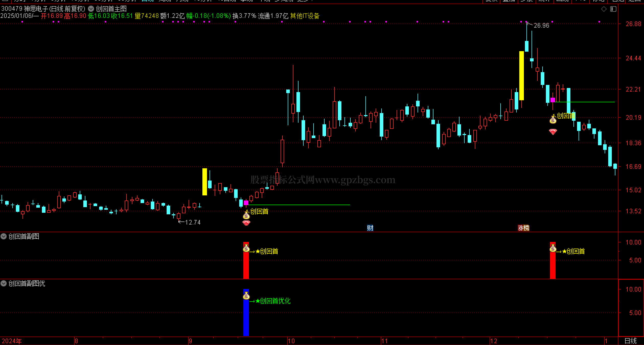The width and height of the screenshot is (644, 345).
Task: Click the second money bag in 创回首副图 panel
Action: pyautogui.click(x=553, y=248)
